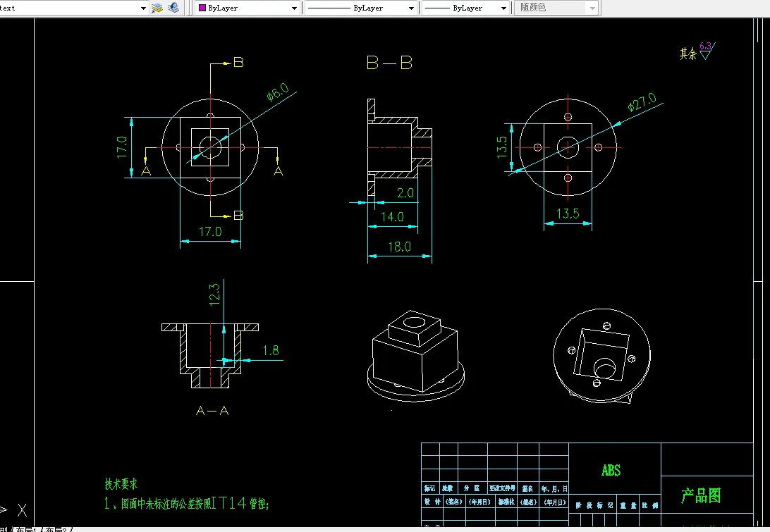This screenshot has width=770, height=532.
Task: Select the 18.0 dimension text
Action: (399, 247)
